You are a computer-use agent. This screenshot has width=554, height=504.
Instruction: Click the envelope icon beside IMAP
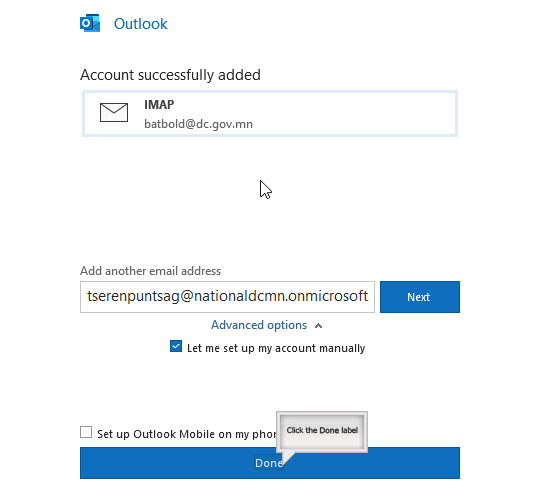click(x=114, y=112)
